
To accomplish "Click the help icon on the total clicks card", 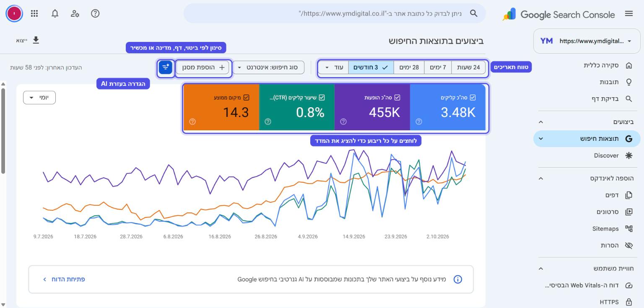I will (419, 122).
